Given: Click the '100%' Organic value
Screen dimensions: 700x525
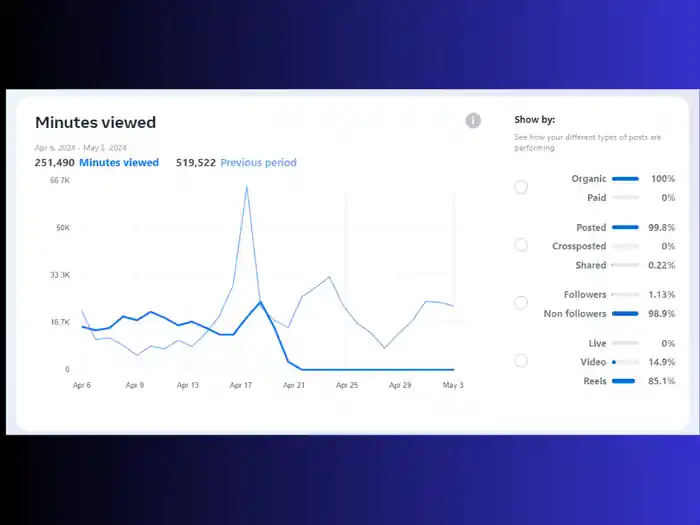Looking at the screenshot, I should click(x=663, y=179).
